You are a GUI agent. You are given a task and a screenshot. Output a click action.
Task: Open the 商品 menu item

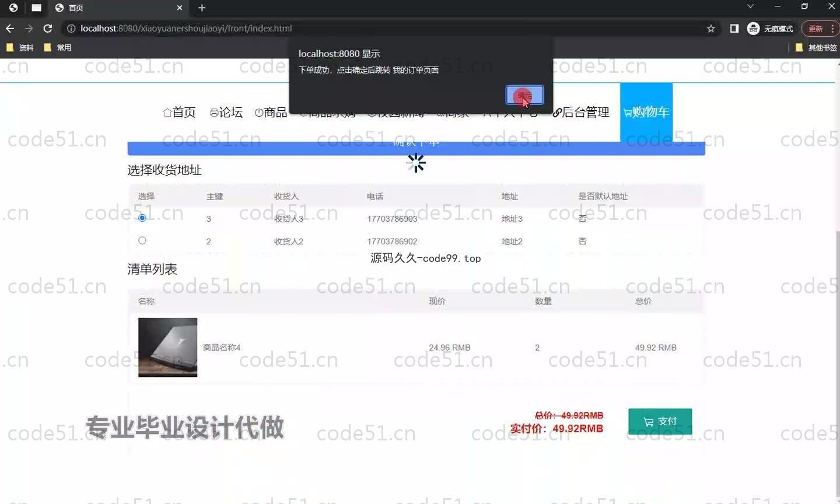tap(271, 112)
